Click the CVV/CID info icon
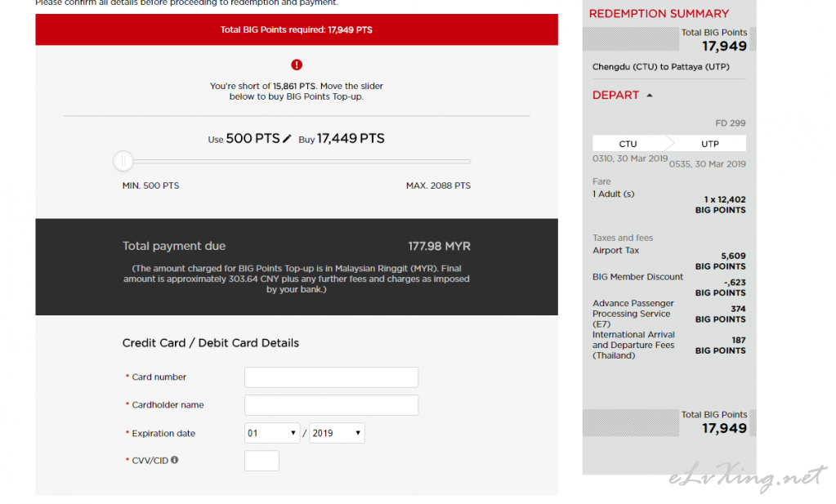Image resolution: width=836 pixels, height=504 pixels. pos(174,460)
